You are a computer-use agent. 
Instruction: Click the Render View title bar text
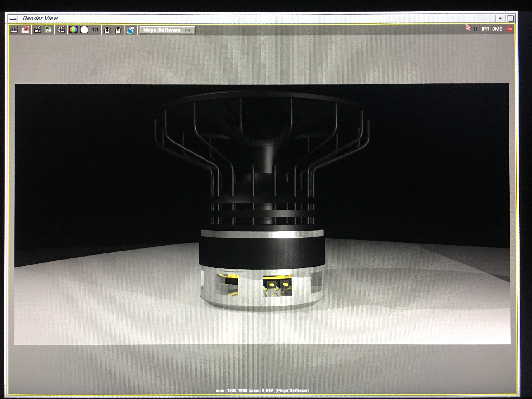tap(40, 18)
